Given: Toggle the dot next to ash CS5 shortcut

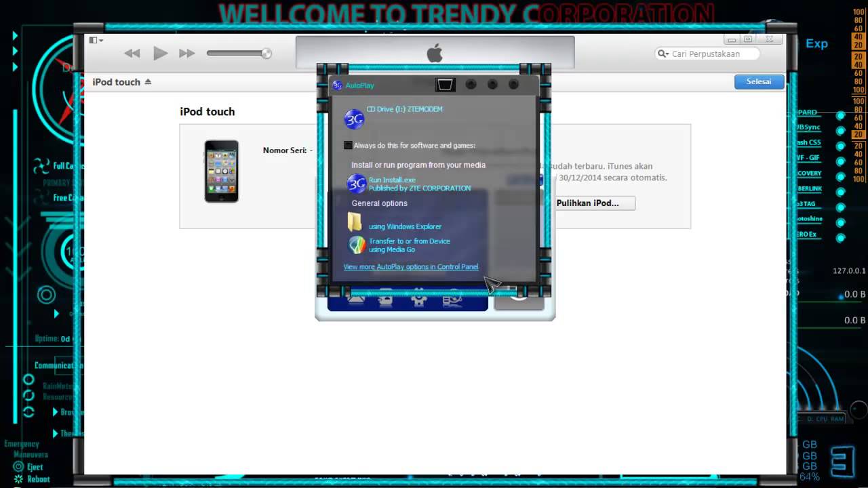Looking at the screenshot, I should click(x=840, y=146).
